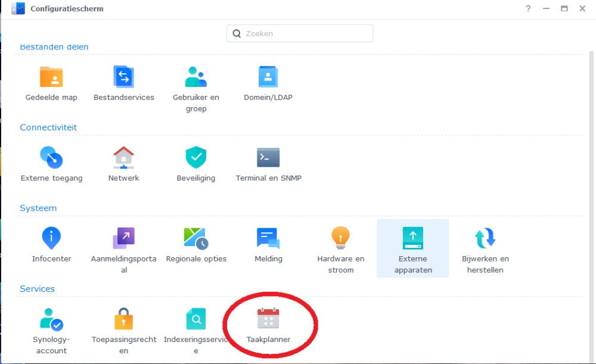Screen dimensions: 596x364
Task: Click the Bestanden delen section heading
Action: coord(54,47)
